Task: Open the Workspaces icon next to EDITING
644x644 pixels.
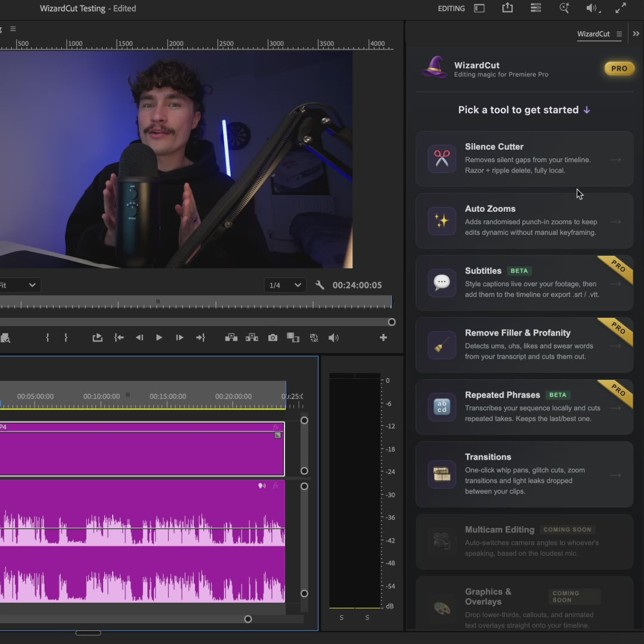Action: (x=479, y=8)
